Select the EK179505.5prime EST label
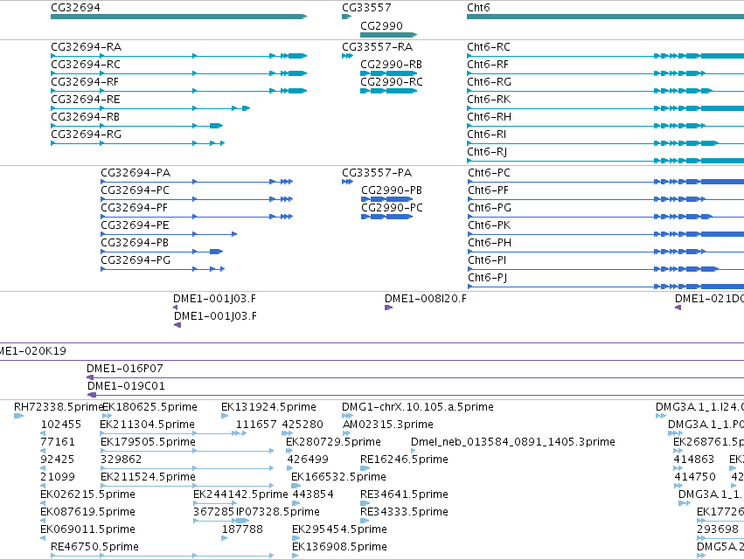This screenshot has height=560, width=744. [148, 442]
